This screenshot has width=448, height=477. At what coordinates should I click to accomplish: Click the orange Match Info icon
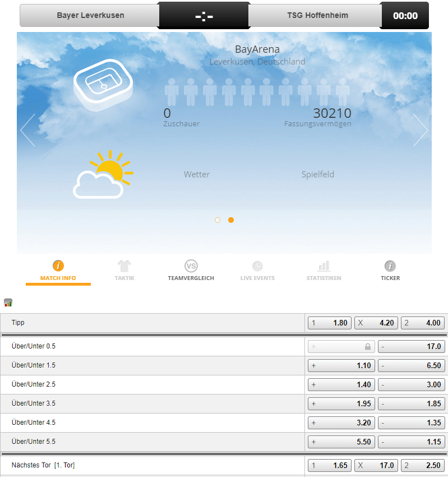coord(58,265)
